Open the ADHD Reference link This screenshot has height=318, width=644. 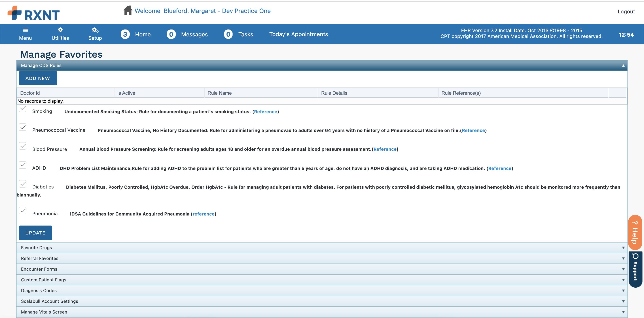tap(500, 168)
